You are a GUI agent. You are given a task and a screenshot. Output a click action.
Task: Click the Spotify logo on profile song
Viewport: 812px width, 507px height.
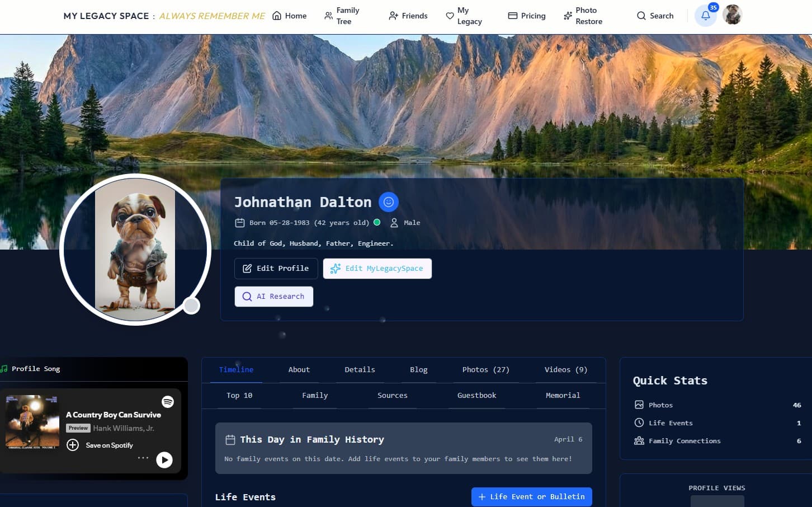point(167,402)
